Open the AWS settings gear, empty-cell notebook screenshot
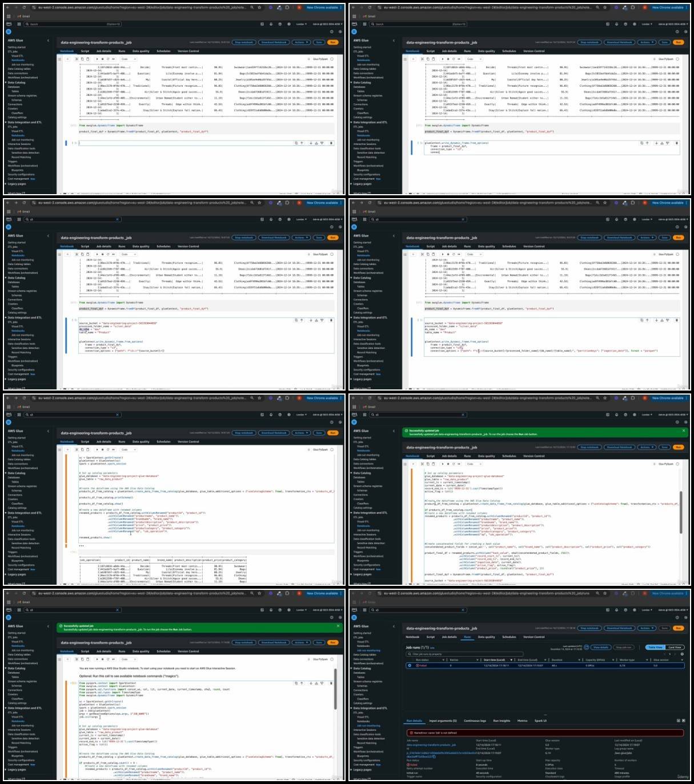 pos(288,24)
